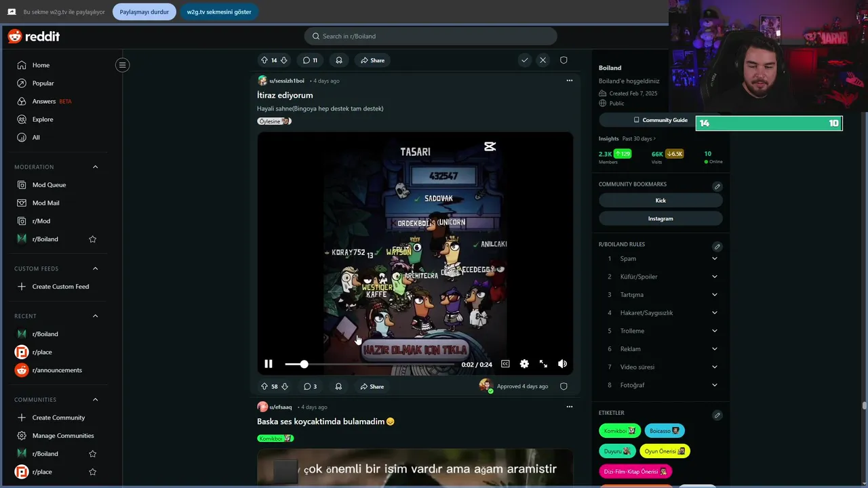
Task: Select the Boicasso cyan flair tag
Action: (x=665, y=431)
